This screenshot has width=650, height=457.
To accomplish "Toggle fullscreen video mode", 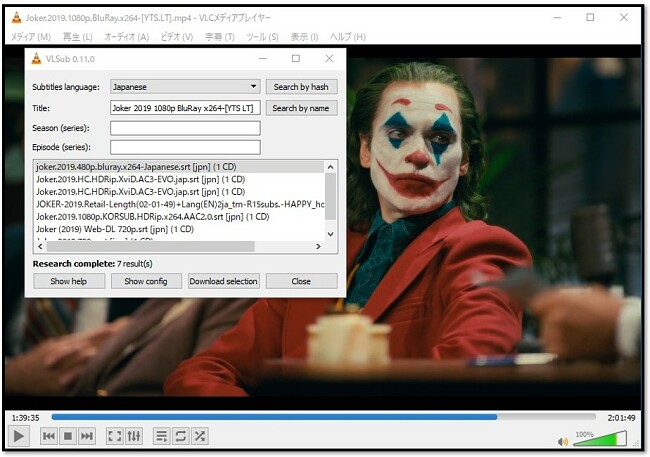I will [x=114, y=436].
